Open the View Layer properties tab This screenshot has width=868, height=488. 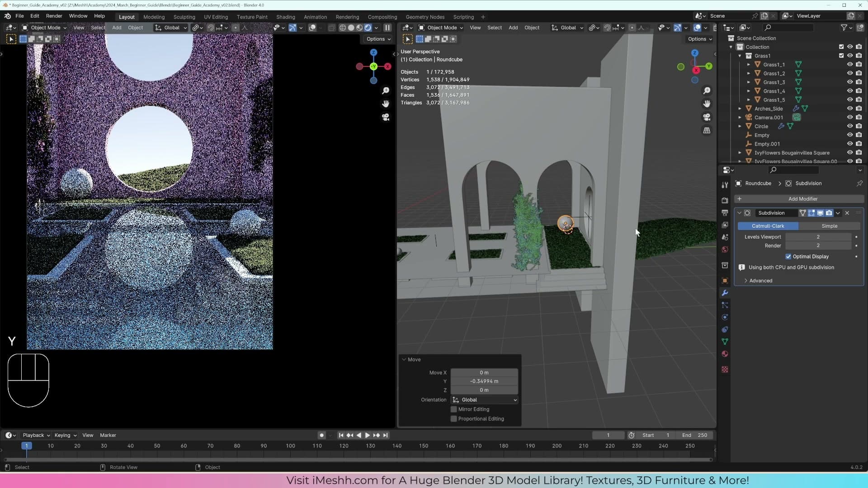click(725, 225)
